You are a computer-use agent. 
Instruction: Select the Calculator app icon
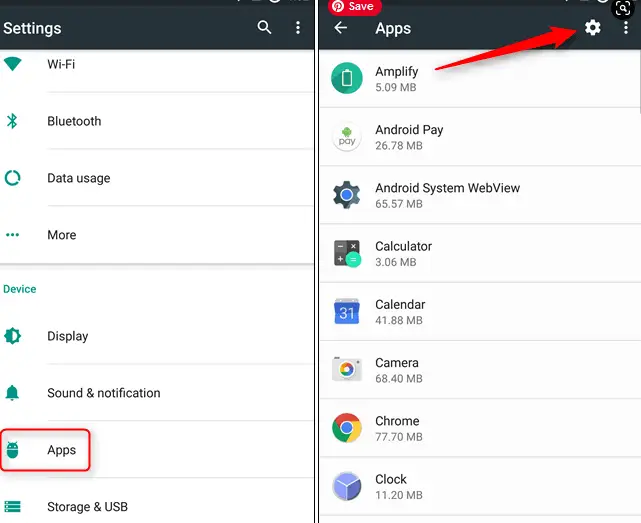click(347, 254)
